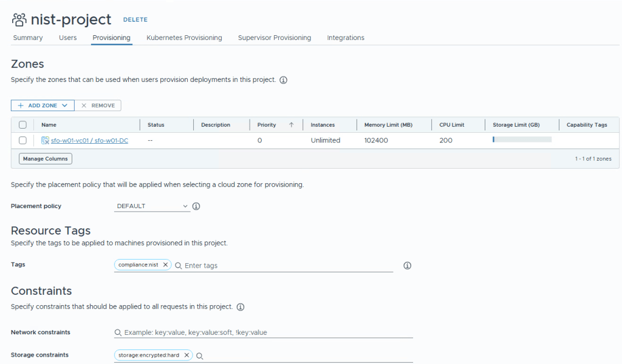Check the sfo-w01-vc01 zone row checkbox
Viewport: 622px width, 364px height.
click(22, 140)
